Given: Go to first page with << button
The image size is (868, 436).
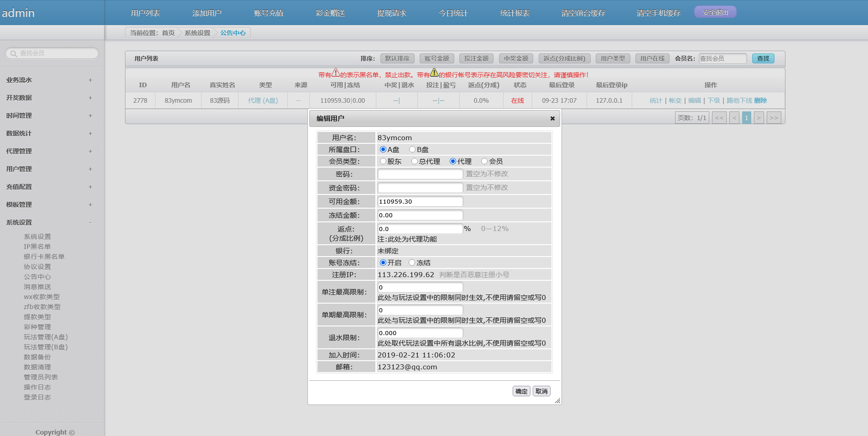Looking at the screenshot, I should click(719, 118).
